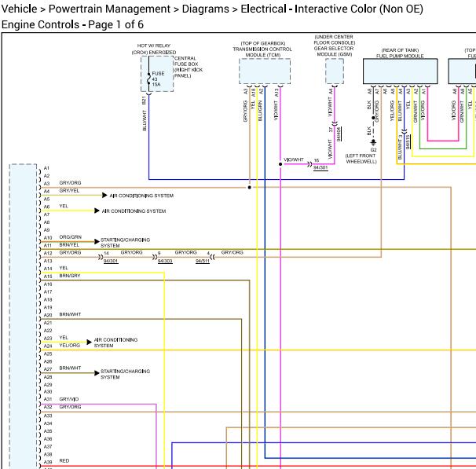Click the A36 pin label on the control module
The width and height of the screenshot is (476, 469).
point(48,438)
